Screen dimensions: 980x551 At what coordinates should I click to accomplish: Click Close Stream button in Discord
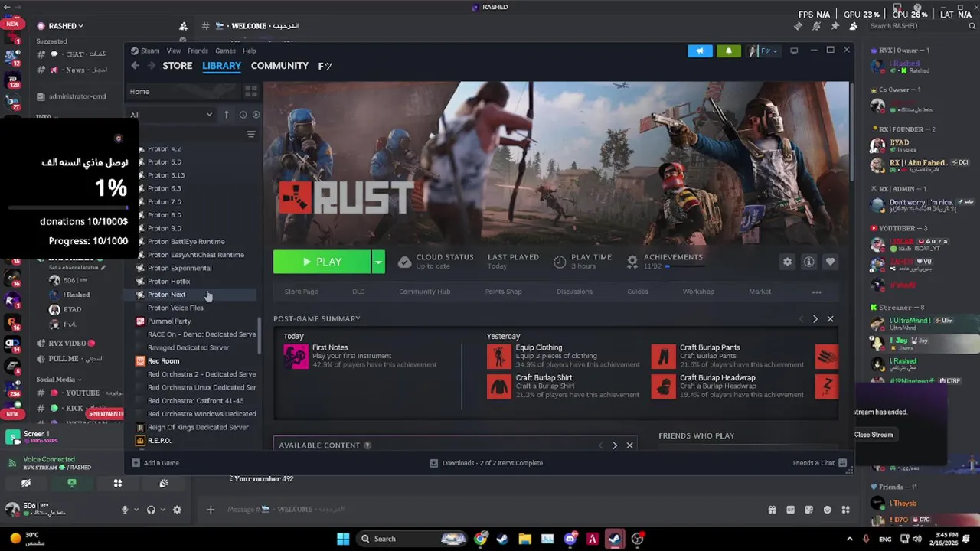click(x=874, y=435)
